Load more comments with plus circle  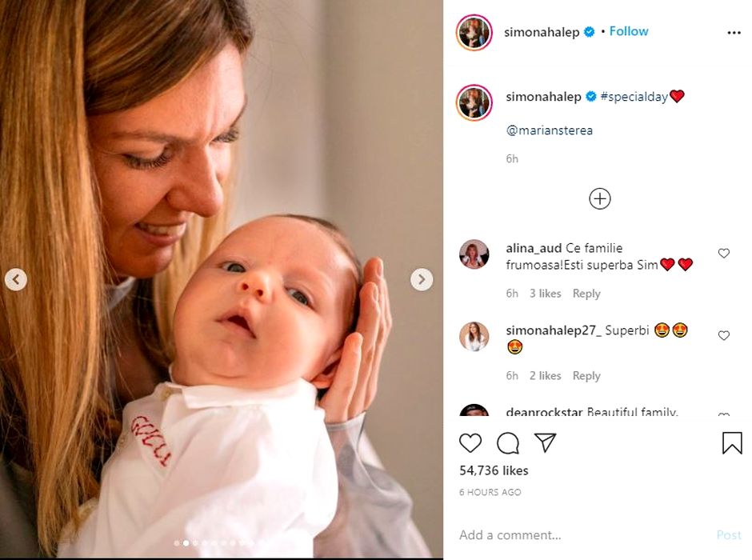pyautogui.click(x=599, y=198)
